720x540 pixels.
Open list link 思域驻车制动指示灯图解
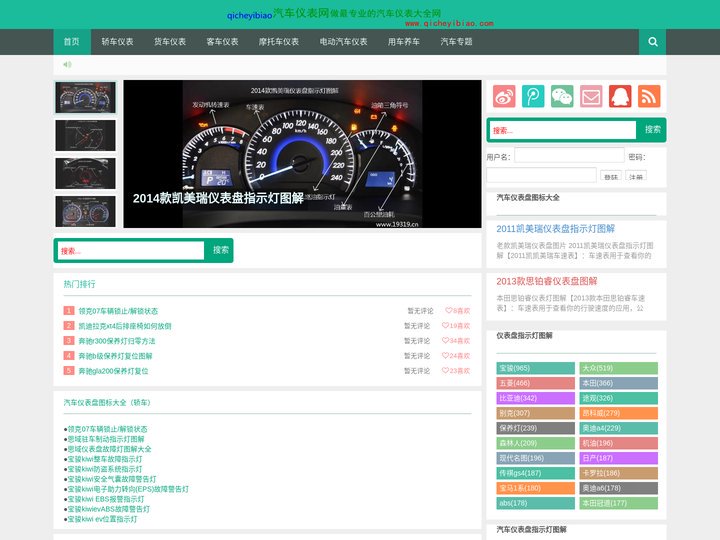(x=106, y=439)
